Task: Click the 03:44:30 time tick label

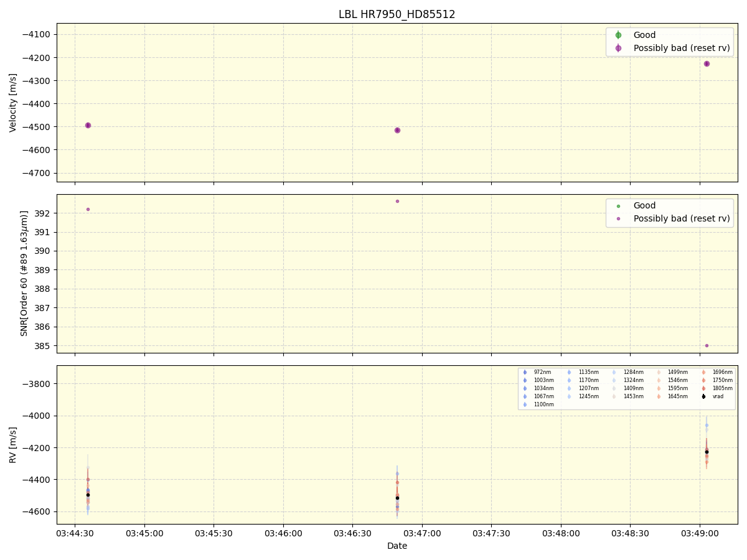Action: 75,533
